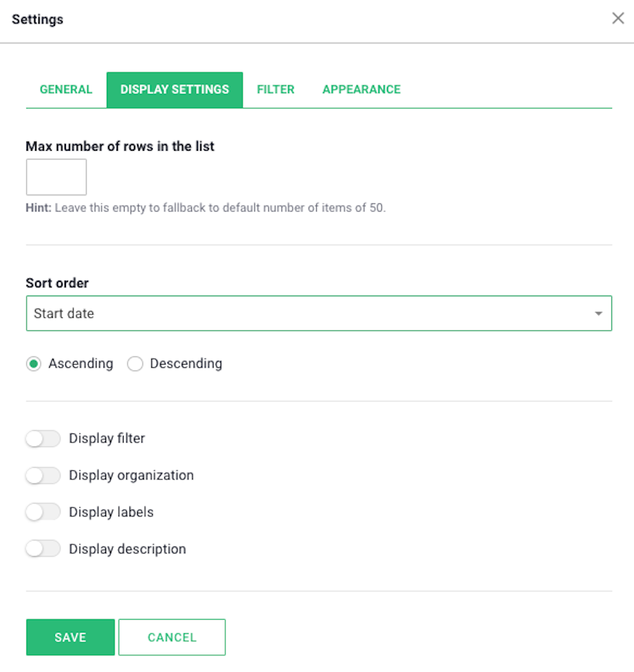
Task: Click the 'Display description' text label
Action: (127, 549)
